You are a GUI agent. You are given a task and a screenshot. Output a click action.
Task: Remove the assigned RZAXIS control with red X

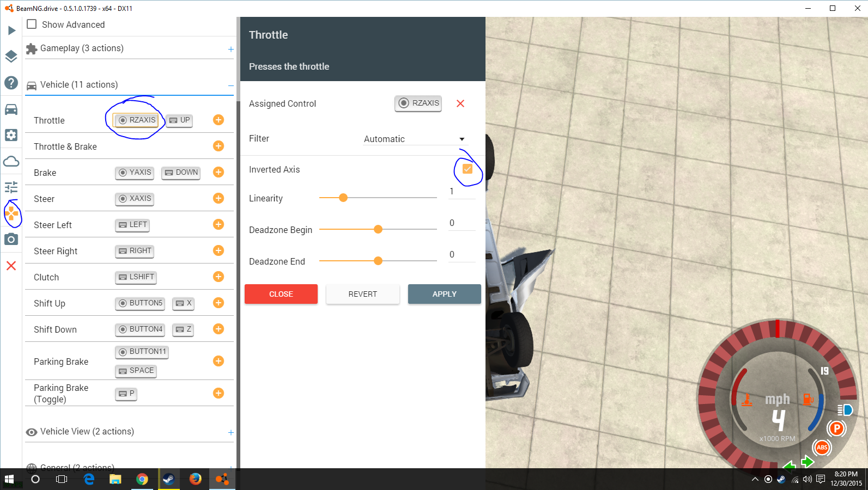pyautogui.click(x=460, y=103)
